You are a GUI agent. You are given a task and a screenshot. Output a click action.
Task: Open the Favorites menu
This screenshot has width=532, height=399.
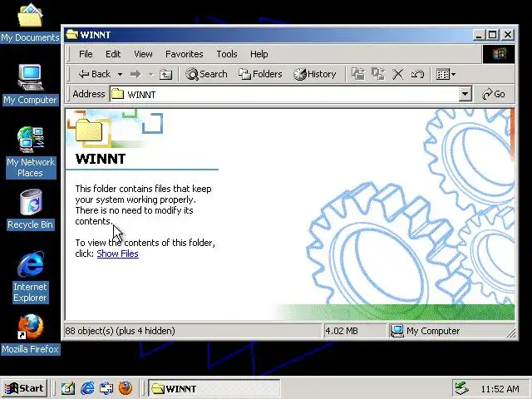(185, 54)
